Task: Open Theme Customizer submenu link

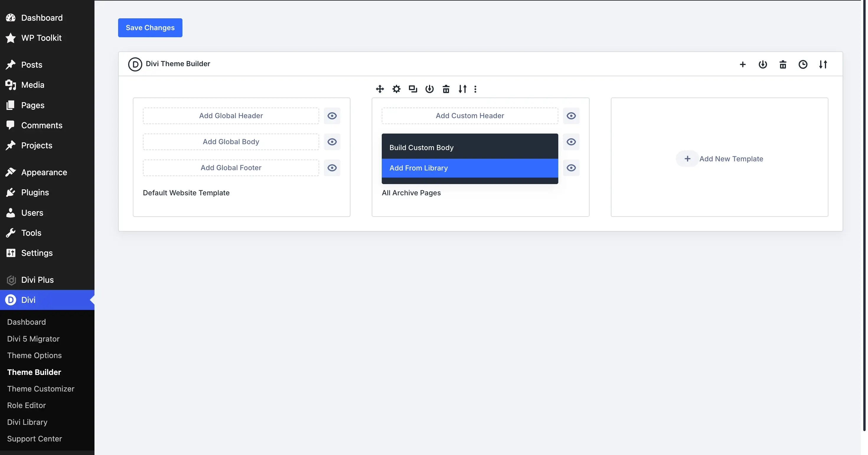Action: click(x=41, y=389)
